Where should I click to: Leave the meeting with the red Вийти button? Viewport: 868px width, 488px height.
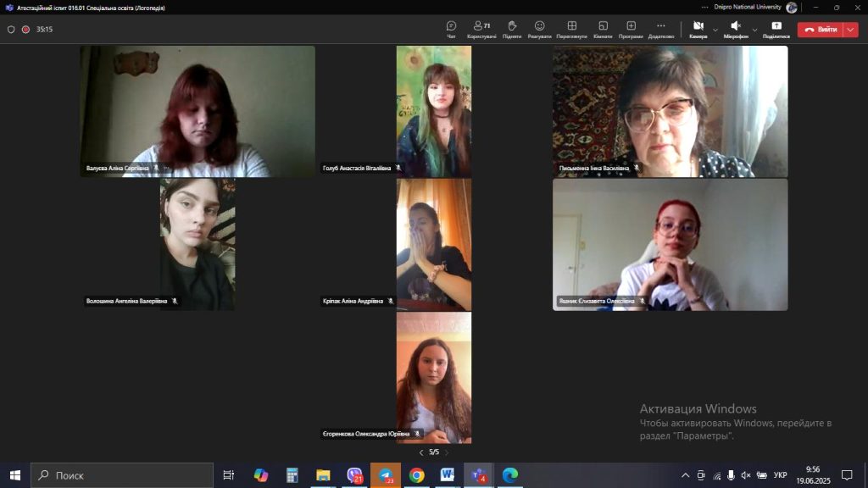(821, 30)
